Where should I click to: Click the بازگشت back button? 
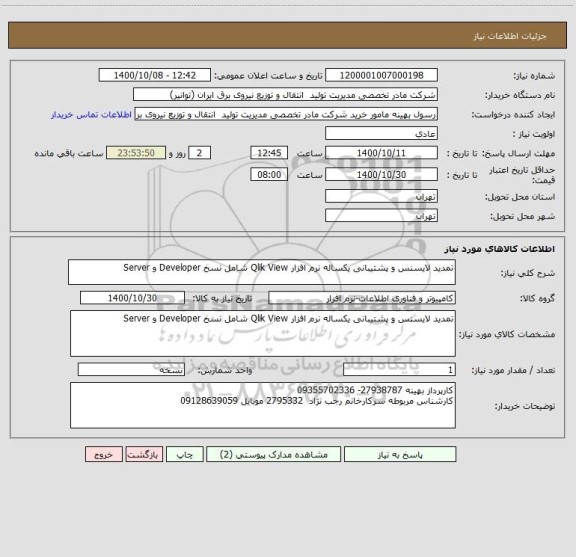pos(144,454)
